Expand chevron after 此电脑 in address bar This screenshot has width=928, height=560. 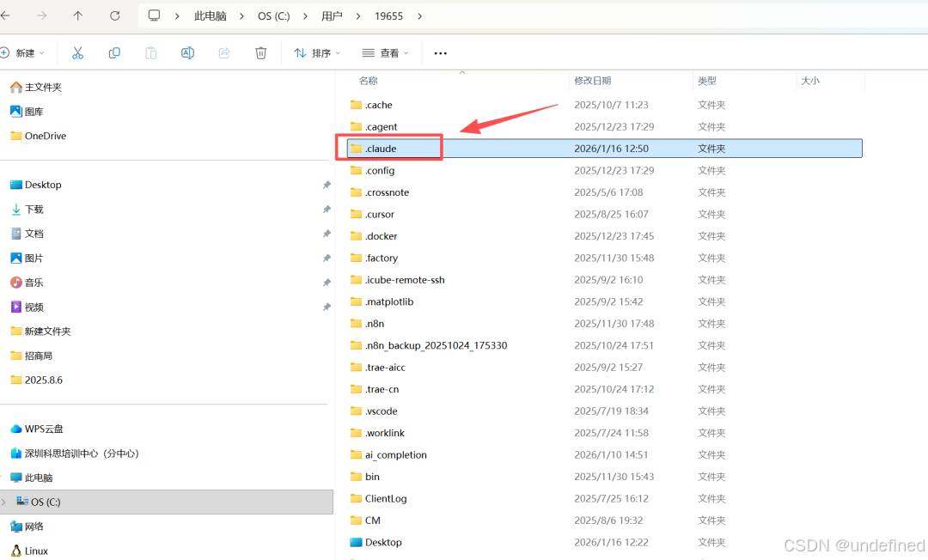241,16
